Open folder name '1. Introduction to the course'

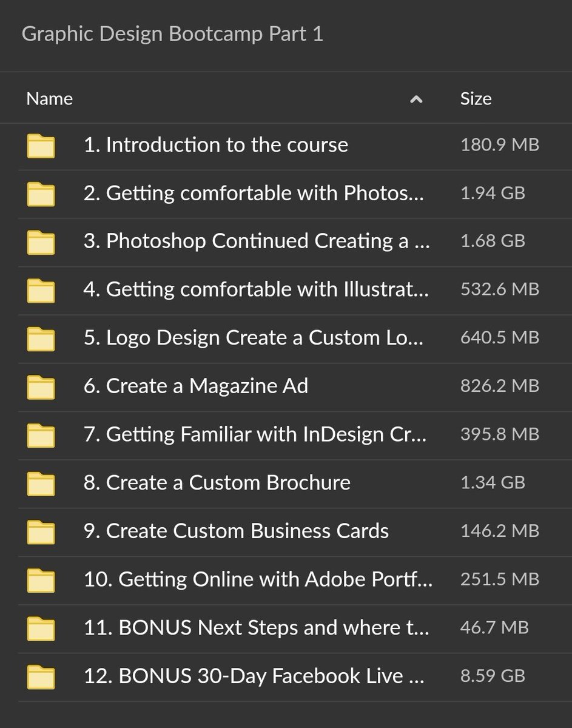216,145
